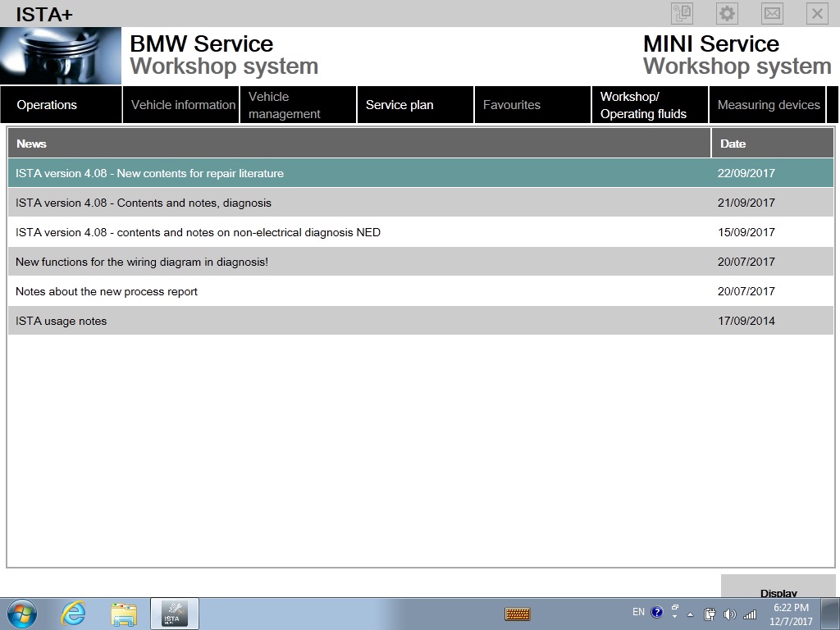The image size is (840, 630).
Task: Click the blue help question mark tray icon
Action: tap(657, 612)
